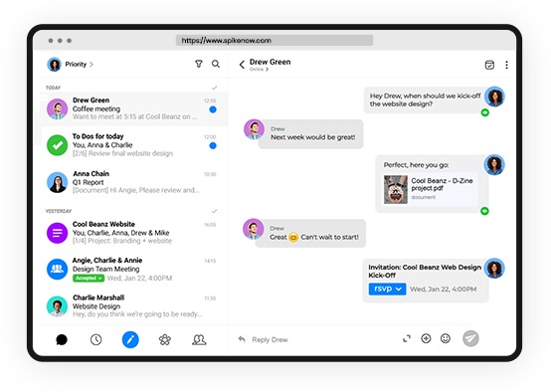Click the search magnifier icon
The width and height of the screenshot is (551, 392).
(216, 64)
